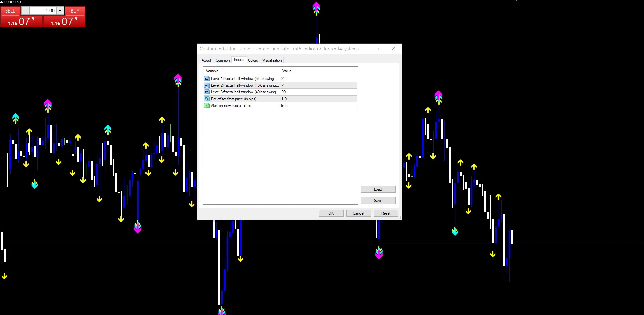Click the Save button
Image resolution: width=644 pixels, height=315 pixels.
[x=378, y=201]
